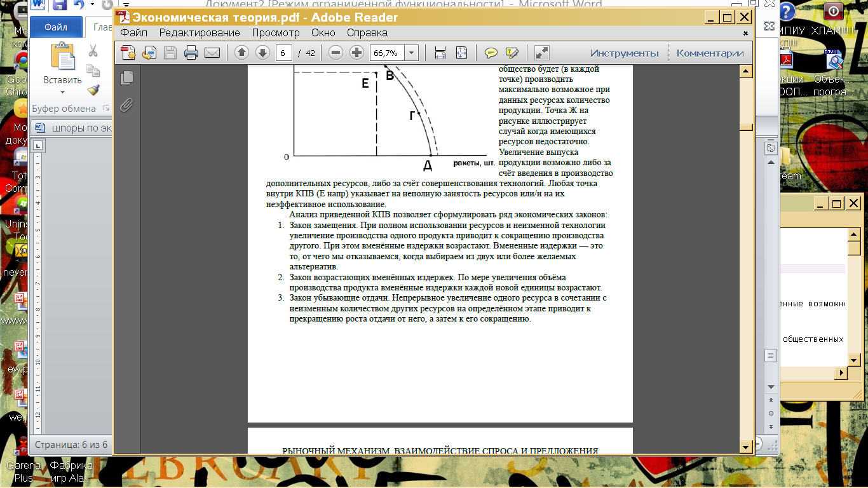Click the Cut scissors icon in Word

click(x=93, y=50)
